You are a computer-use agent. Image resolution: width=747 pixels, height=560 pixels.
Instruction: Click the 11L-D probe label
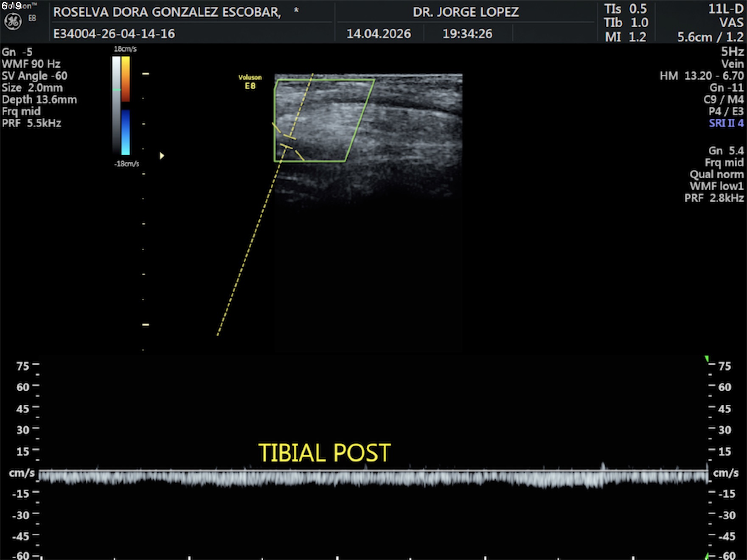(725, 9)
